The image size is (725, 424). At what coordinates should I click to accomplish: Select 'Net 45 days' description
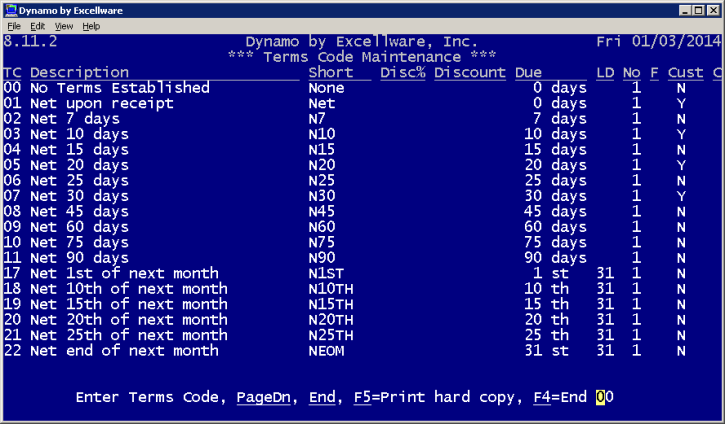[x=79, y=212]
